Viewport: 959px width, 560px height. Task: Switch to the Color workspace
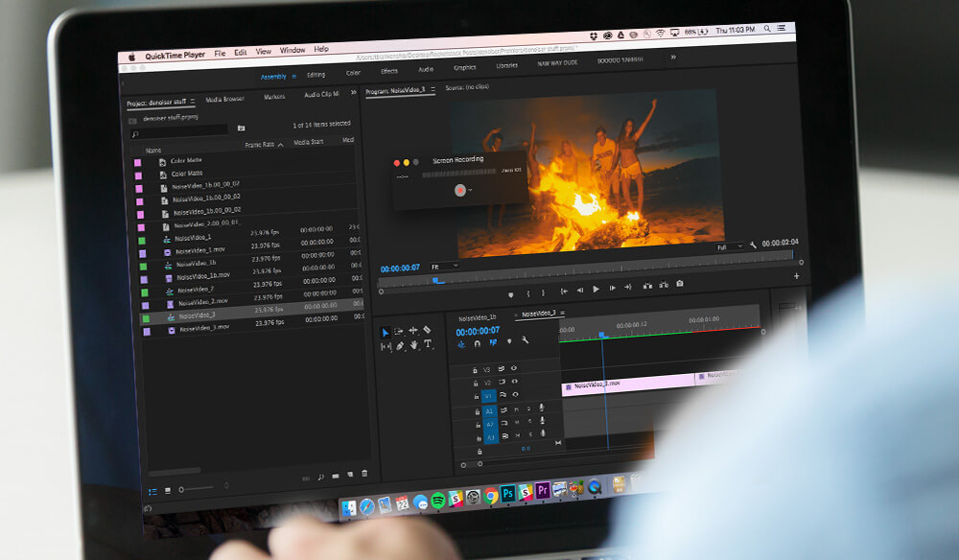pyautogui.click(x=354, y=73)
